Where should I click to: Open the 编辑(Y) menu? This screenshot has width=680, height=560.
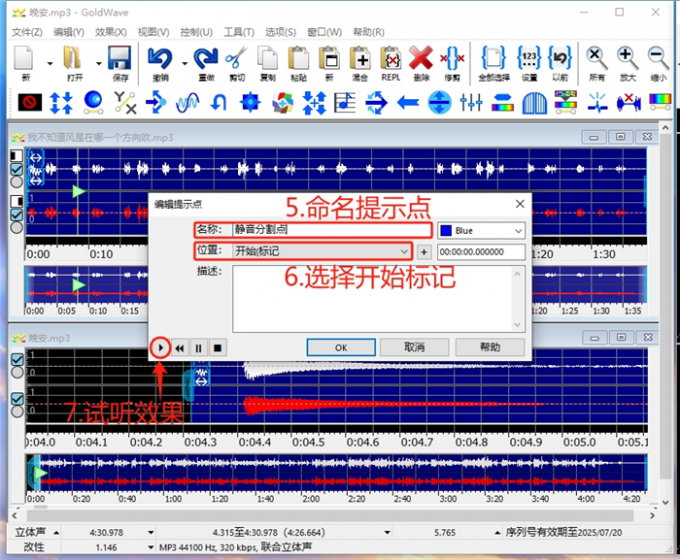click(69, 32)
